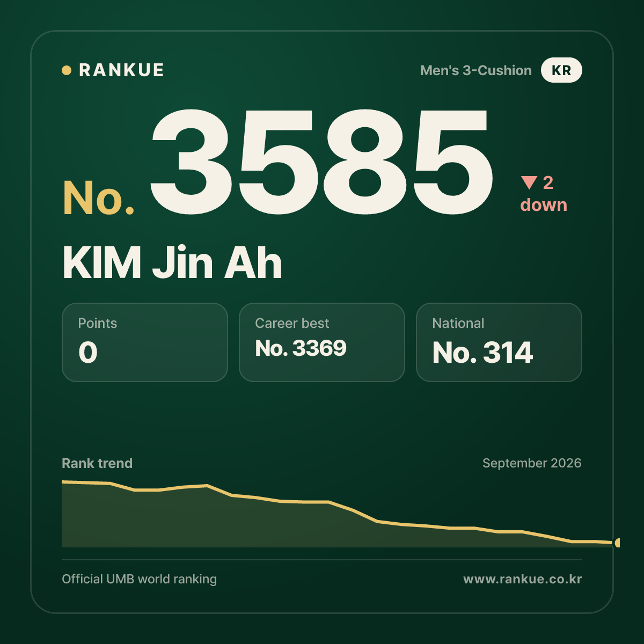Screen dimensions: 644x644
Task: Click the yellow dot beside RANKUE
Action: (67, 70)
